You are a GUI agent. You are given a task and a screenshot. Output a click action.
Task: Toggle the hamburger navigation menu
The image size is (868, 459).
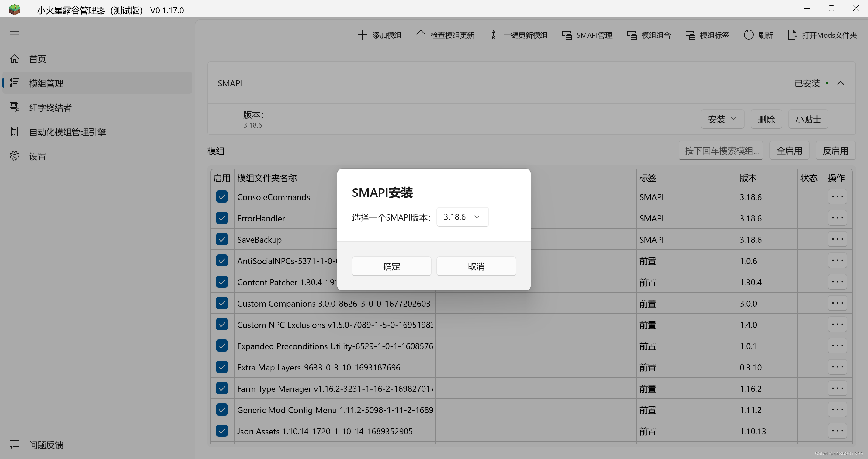[x=15, y=34]
